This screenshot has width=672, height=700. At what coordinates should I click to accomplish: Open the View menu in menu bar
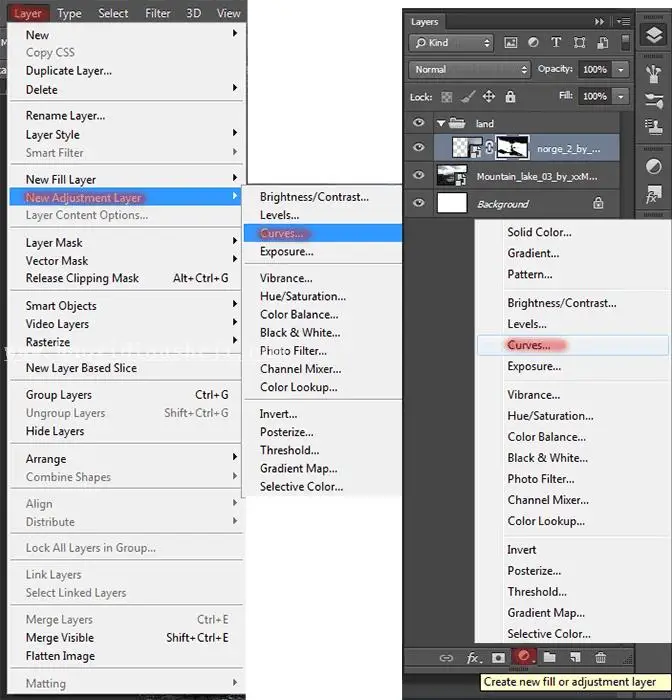coord(229,13)
